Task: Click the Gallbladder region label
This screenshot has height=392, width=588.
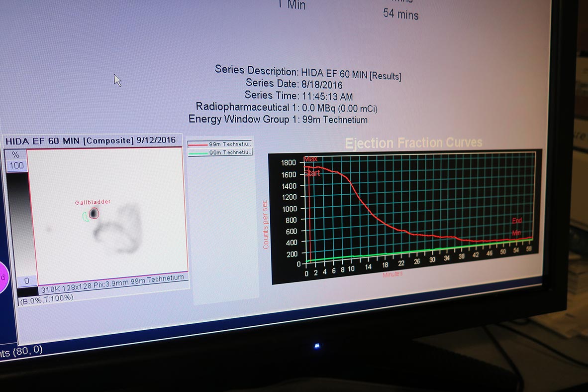Action: (x=93, y=202)
